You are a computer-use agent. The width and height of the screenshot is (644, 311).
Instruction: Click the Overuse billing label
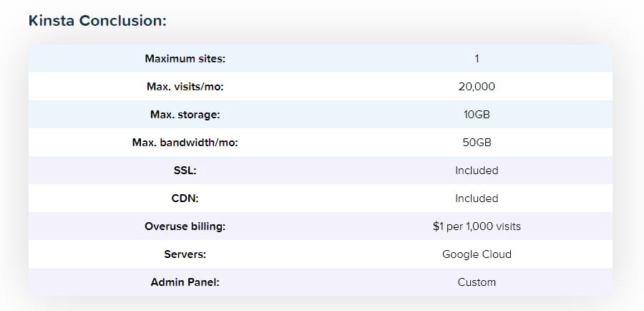point(185,226)
